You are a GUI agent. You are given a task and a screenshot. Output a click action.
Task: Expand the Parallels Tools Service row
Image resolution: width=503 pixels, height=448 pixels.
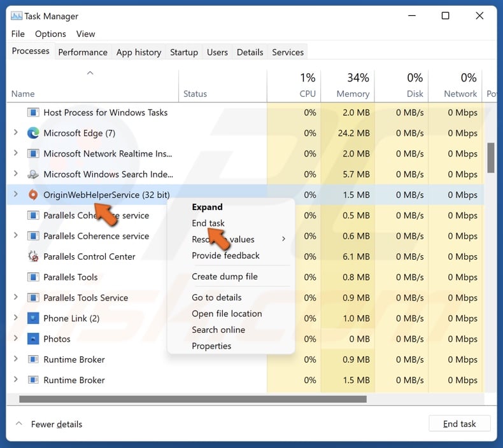coord(15,297)
